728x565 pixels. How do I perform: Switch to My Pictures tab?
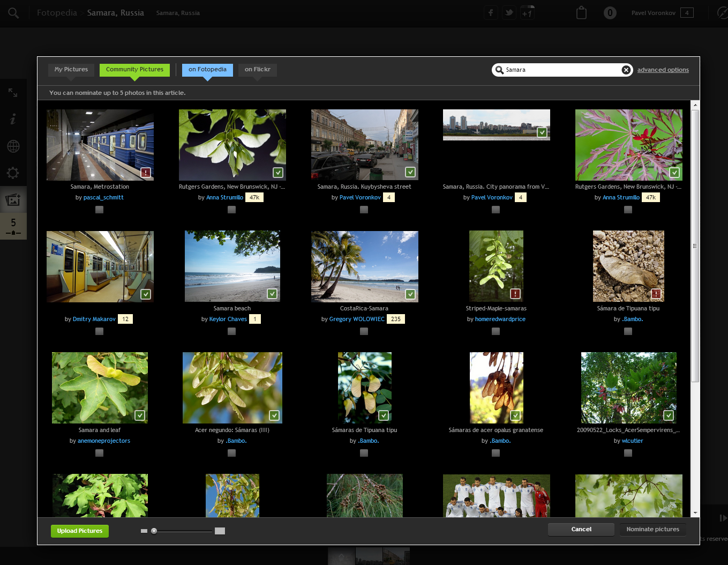point(71,69)
